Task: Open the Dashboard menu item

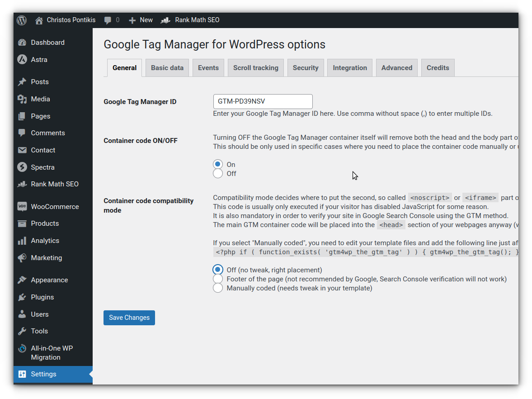Action: pos(53,43)
